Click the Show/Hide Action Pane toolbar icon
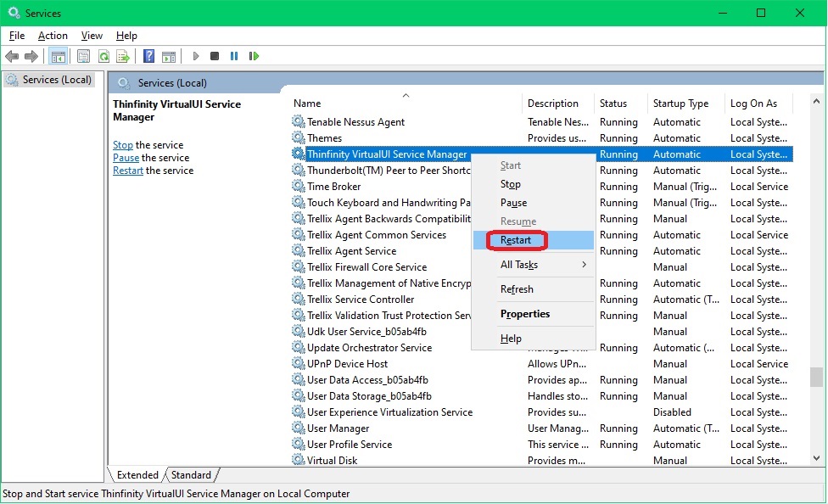 pos(169,56)
